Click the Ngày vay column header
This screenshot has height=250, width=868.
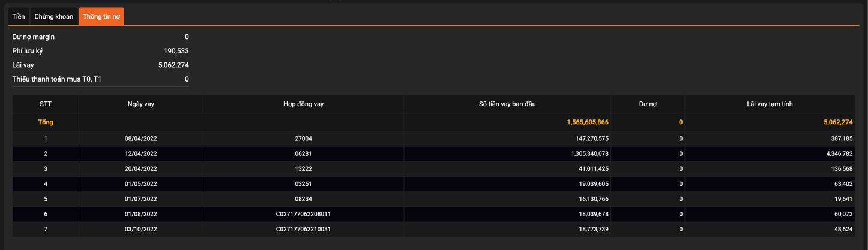[x=141, y=104]
